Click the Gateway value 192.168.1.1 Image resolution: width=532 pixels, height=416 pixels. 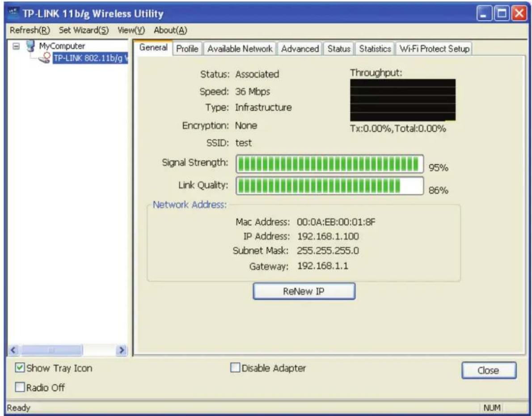323,266
